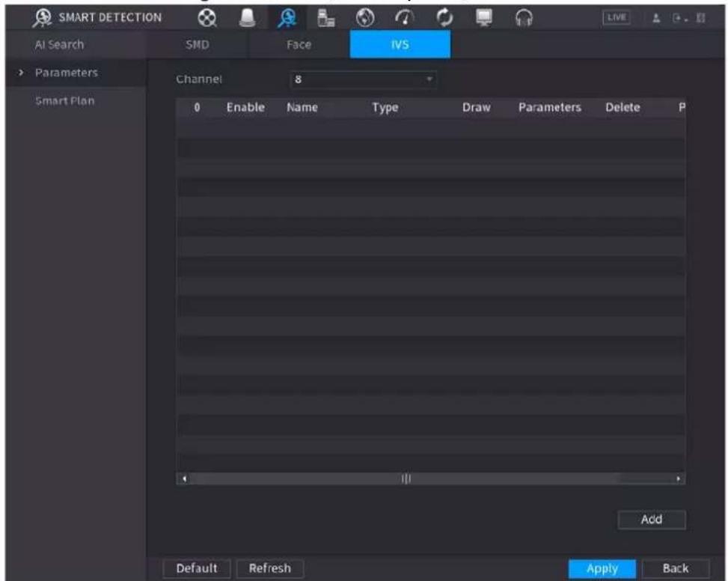
Task: Select the IVS tab
Action: 400,45
